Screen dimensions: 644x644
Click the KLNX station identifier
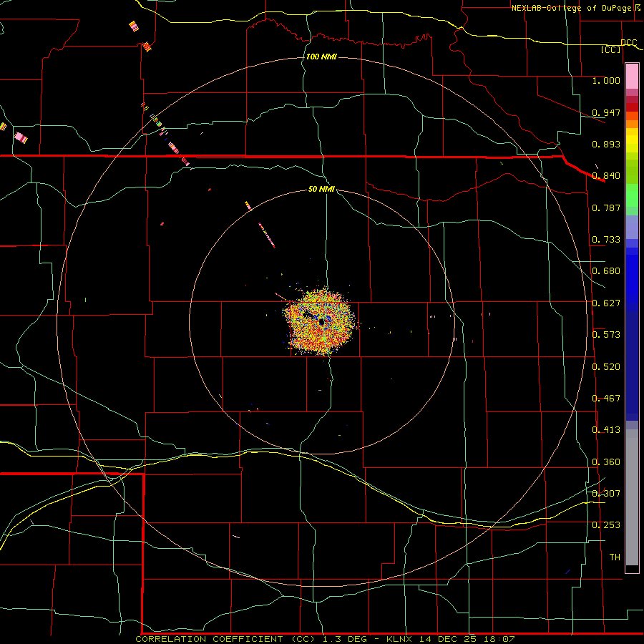click(400, 639)
